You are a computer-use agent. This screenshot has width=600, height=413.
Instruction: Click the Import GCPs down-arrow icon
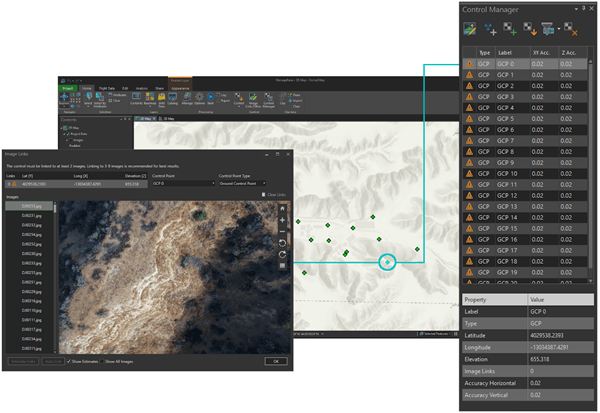(530, 29)
